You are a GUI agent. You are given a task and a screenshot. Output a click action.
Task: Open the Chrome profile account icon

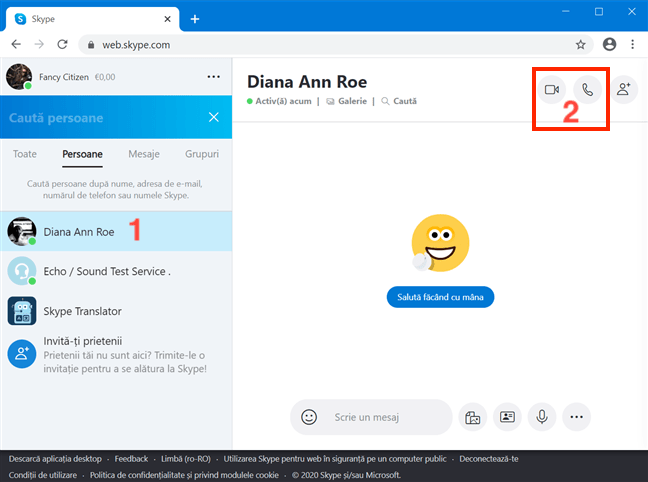(609, 44)
